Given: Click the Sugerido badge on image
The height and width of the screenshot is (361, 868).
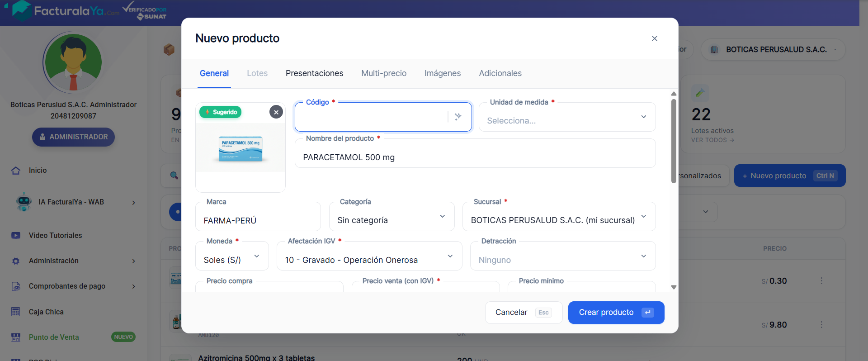Looking at the screenshot, I should (x=221, y=112).
